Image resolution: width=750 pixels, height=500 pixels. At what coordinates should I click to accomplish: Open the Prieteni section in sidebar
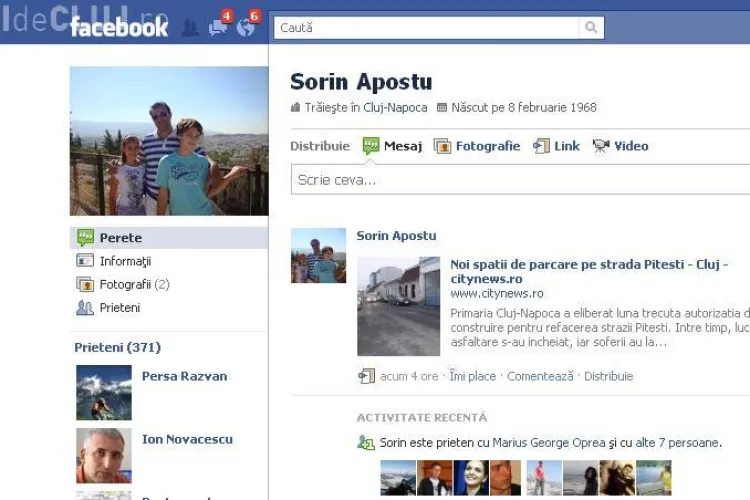click(120, 308)
